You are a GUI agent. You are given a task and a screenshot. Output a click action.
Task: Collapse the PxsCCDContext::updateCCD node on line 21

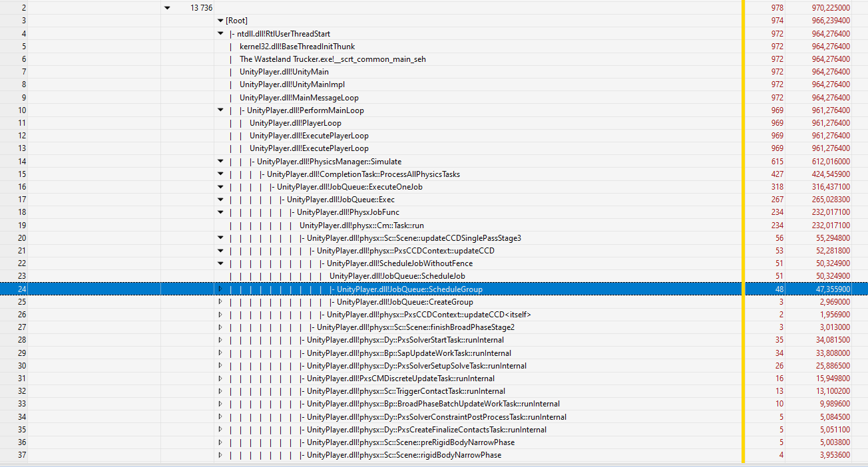click(x=220, y=251)
